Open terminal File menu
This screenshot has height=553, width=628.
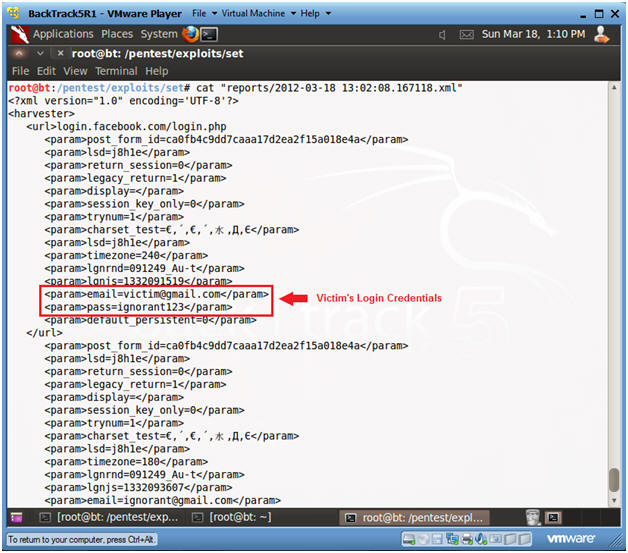pos(20,71)
